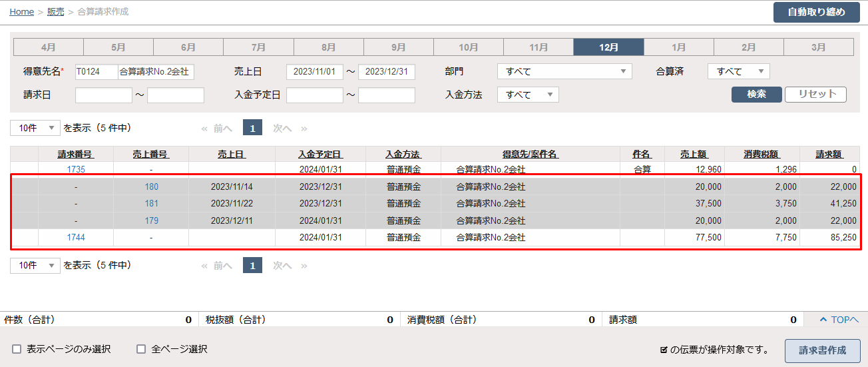Select the 1月 month tab
The image size is (868, 367).
(678, 47)
